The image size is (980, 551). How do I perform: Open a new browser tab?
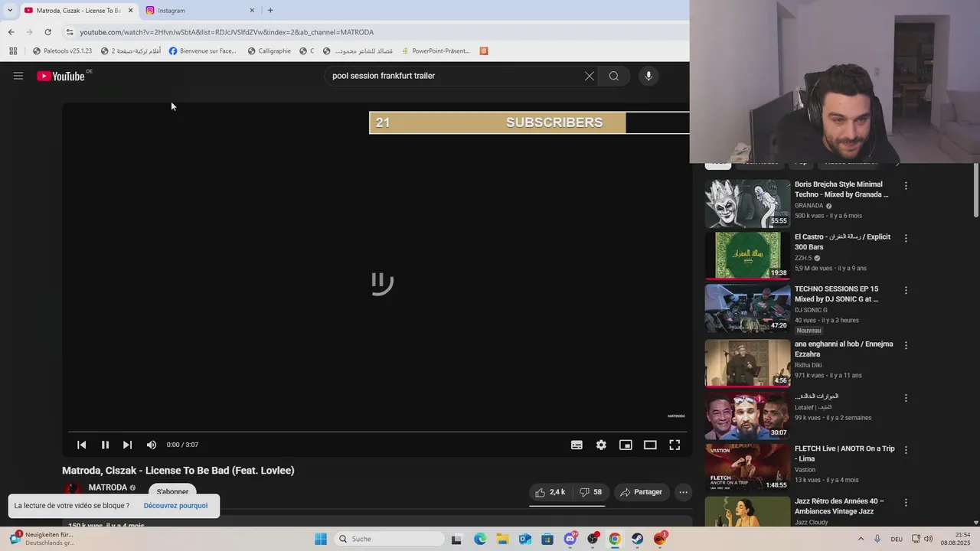tap(270, 11)
